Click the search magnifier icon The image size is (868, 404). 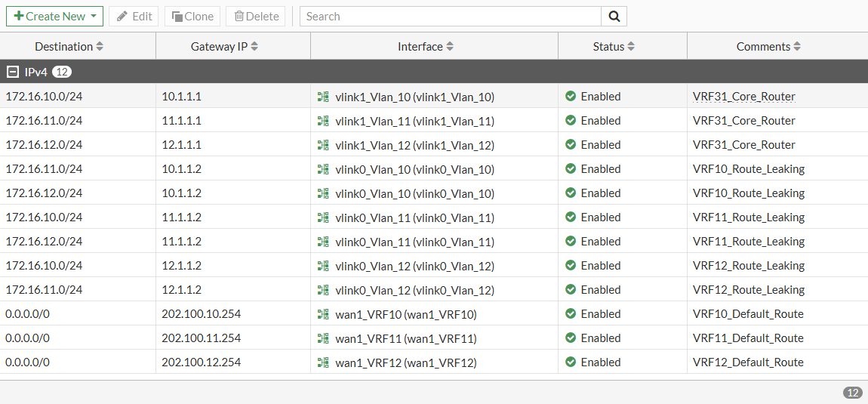point(614,17)
